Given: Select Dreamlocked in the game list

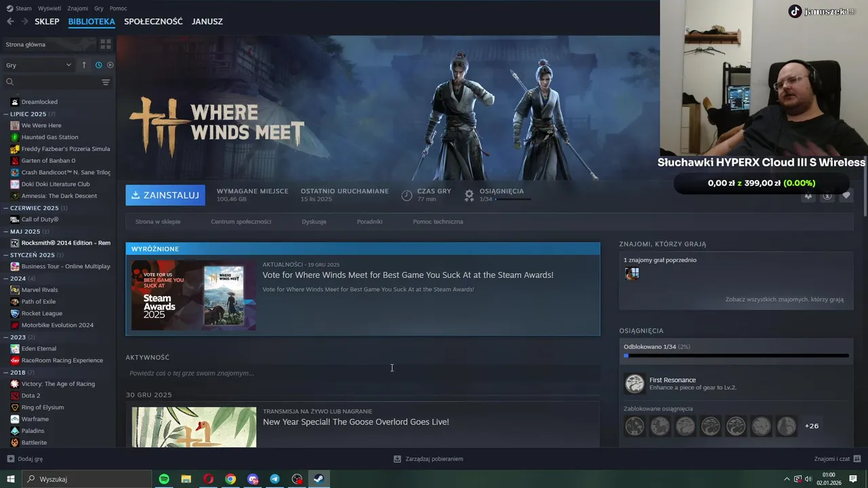Looking at the screenshot, I should pos(39,102).
